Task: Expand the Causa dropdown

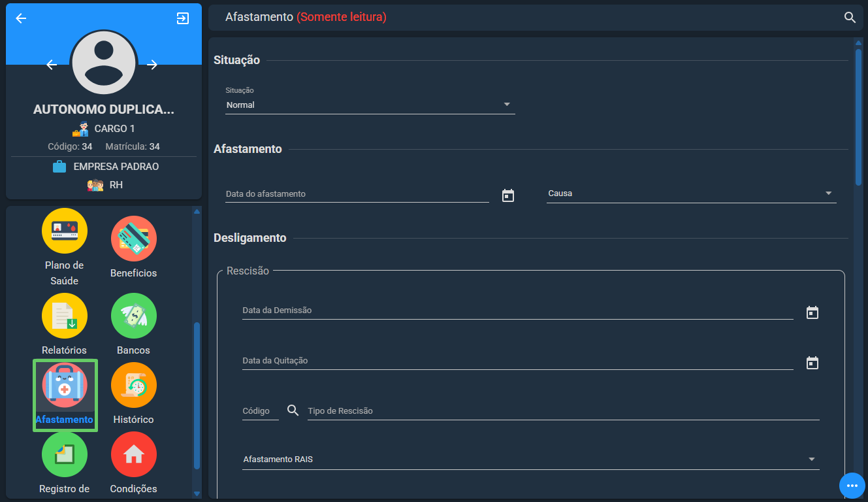Action: click(692, 193)
